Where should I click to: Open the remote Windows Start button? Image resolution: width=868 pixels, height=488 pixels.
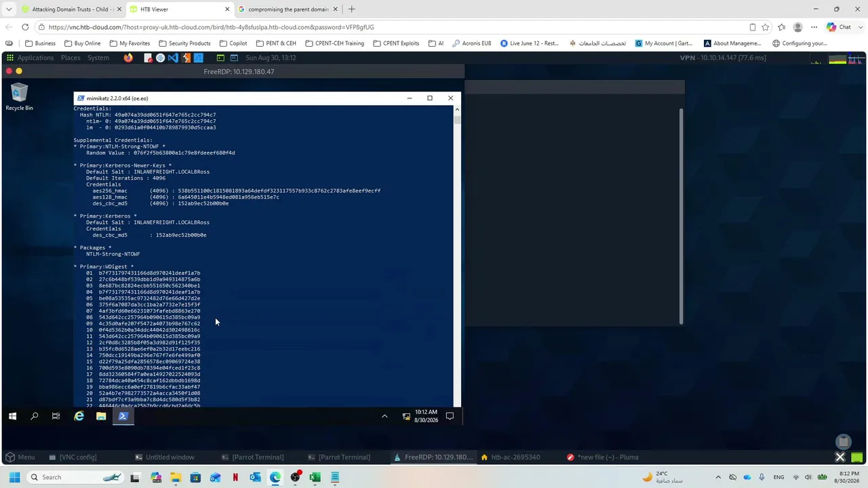[12, 416]
